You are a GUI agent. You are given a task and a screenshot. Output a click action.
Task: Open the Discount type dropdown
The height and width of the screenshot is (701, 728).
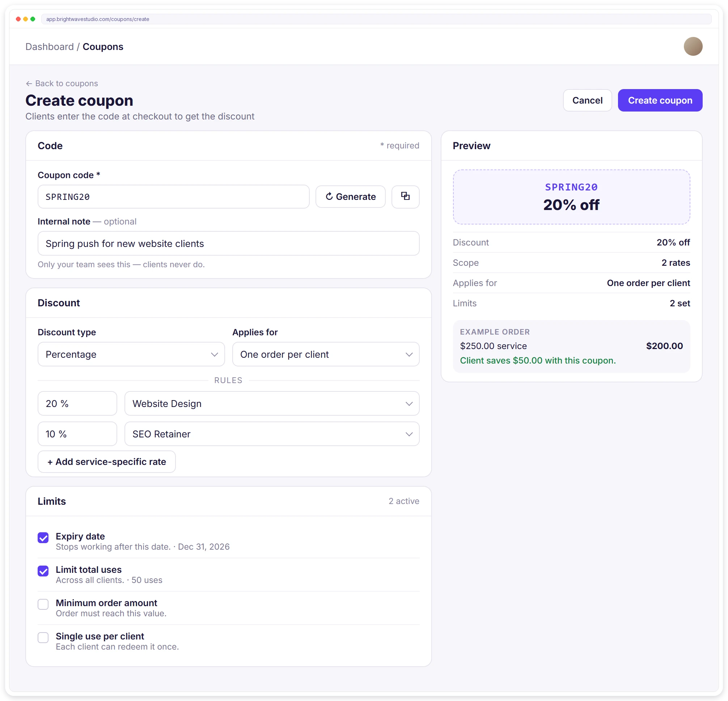pyautogui.click(x=131, y=354)
